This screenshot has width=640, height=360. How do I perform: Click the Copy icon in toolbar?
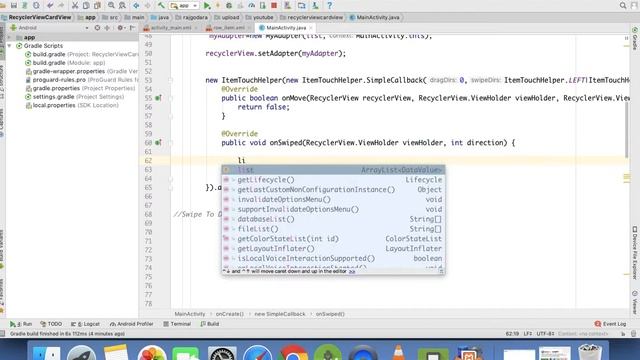(x=86, y=5)
